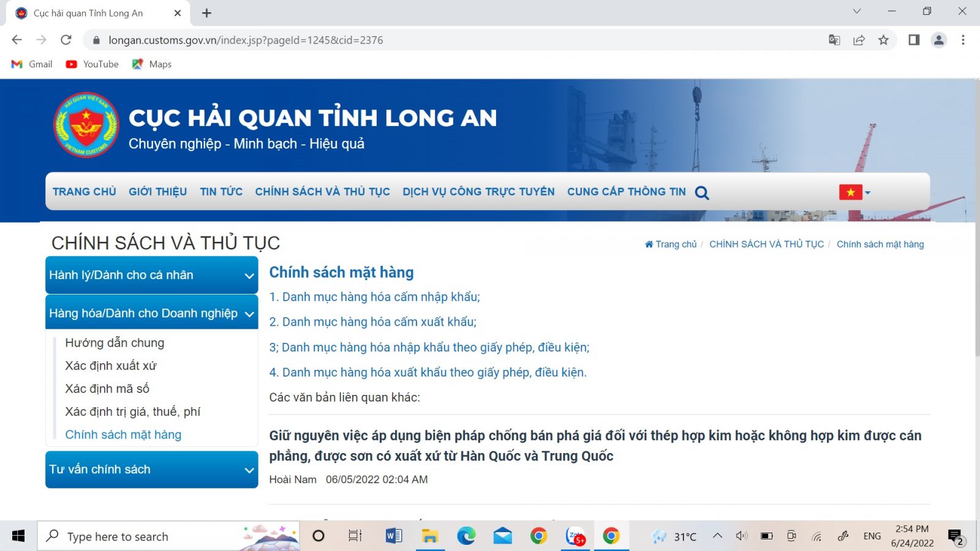The width and height of the screenshot is (980, 551).
Task: Open Gmail from the bookmarks bar
Action: [31, 64]
